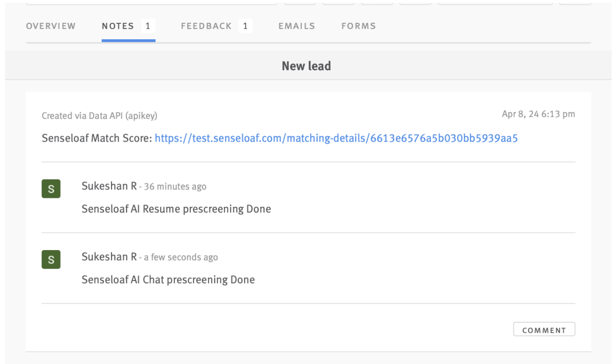612x364 pixels.
Task: Open the Overview tab
Action: (x=51, y=26)
